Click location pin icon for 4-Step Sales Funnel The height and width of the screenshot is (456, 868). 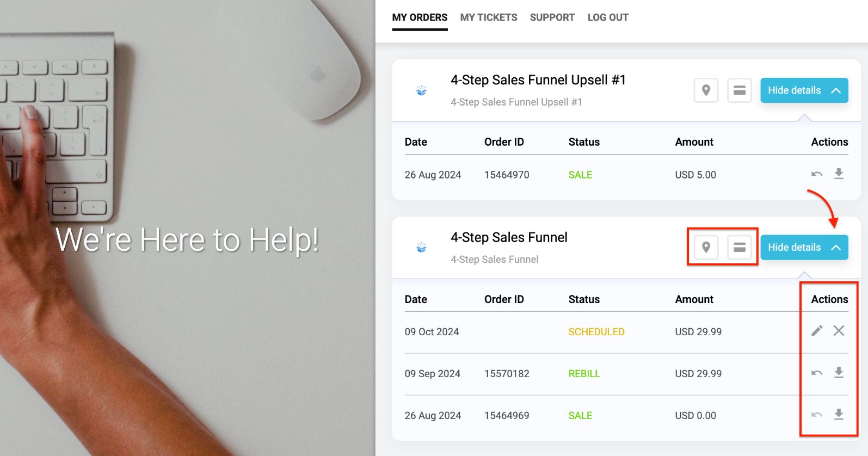point(706,247)
